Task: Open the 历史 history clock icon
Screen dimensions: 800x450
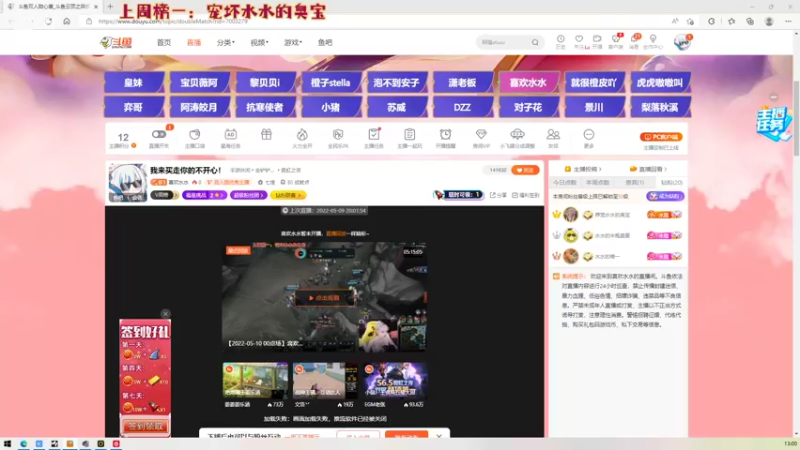Action: (561, 39)
